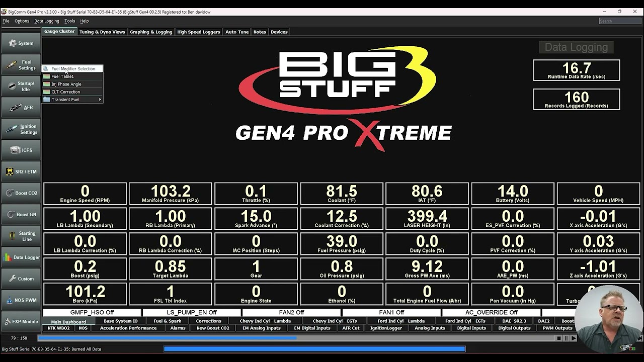Click the Data Logging label at top right
The height and width of the screenshot is (362, 644).
(576, 47)
